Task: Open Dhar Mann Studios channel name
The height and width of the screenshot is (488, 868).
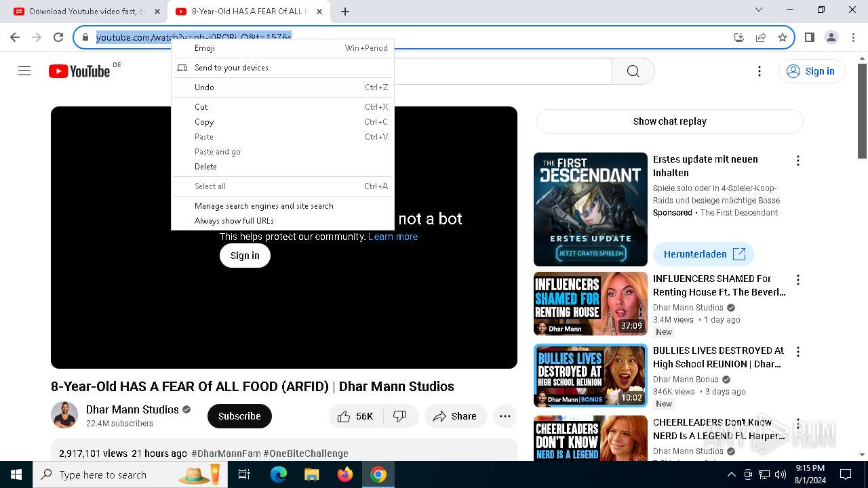Action: (132, 409)
